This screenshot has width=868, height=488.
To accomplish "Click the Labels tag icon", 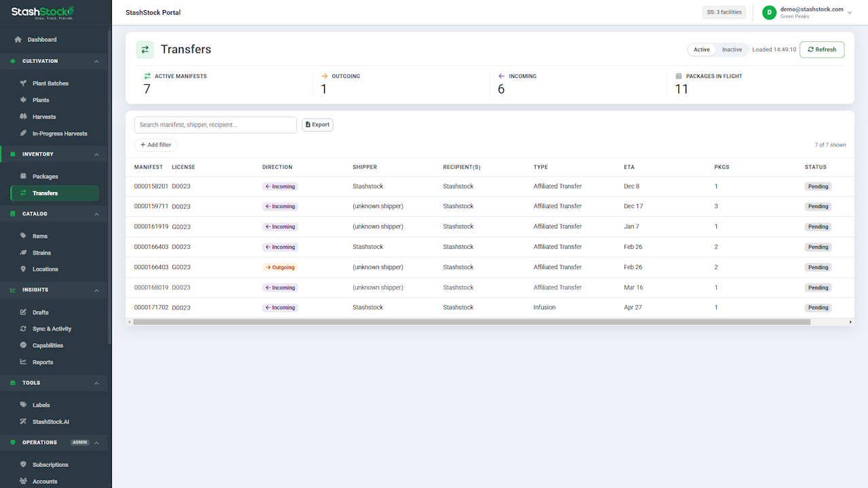I will pyautogui.click(x=23, y=405).
